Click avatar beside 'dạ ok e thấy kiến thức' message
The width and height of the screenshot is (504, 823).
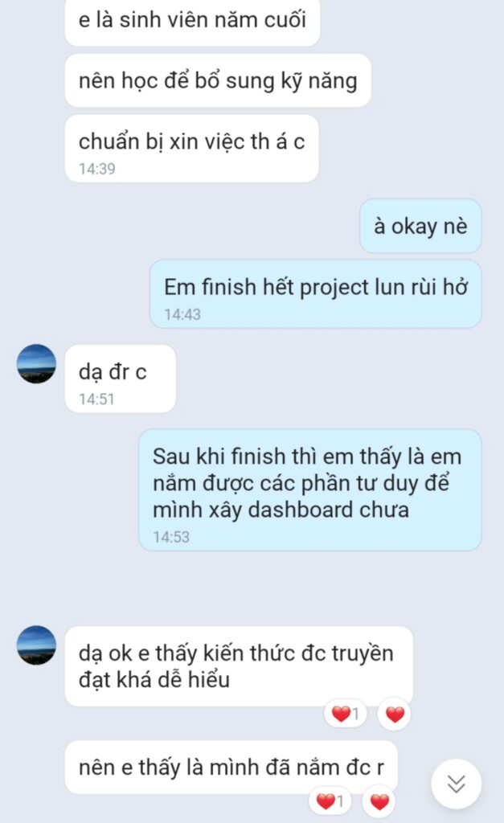(x=36, y=645)
